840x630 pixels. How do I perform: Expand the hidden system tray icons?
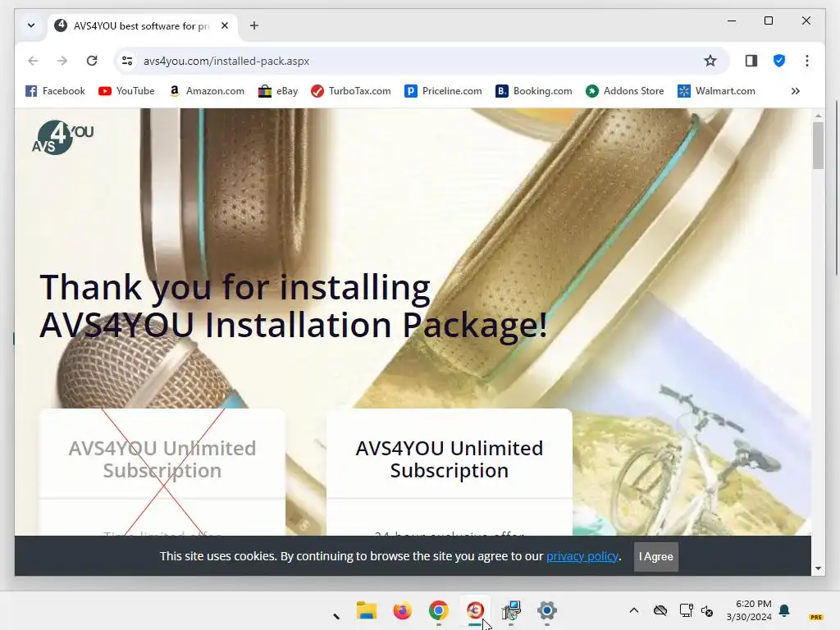[634, 610]
